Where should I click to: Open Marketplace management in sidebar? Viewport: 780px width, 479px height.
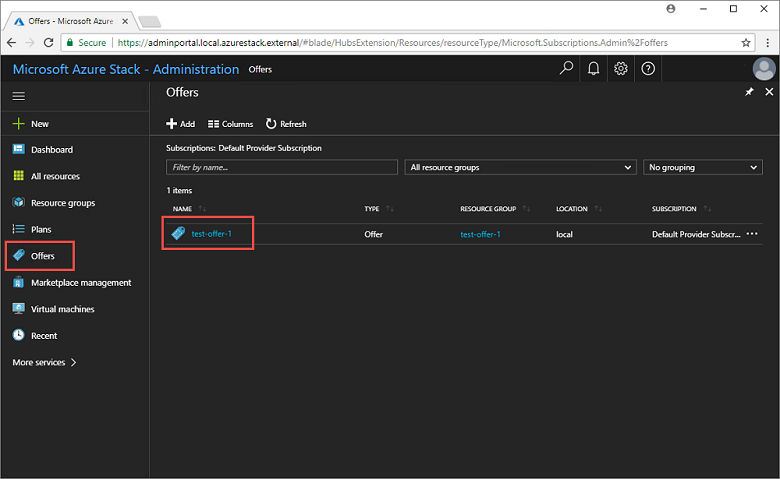[x=80, y=283]
